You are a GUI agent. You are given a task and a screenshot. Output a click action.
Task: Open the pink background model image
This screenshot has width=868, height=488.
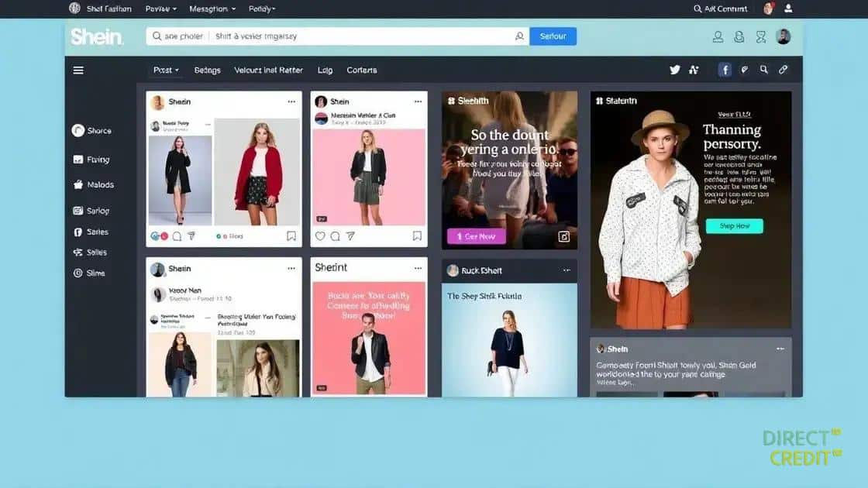coord(369,177)
